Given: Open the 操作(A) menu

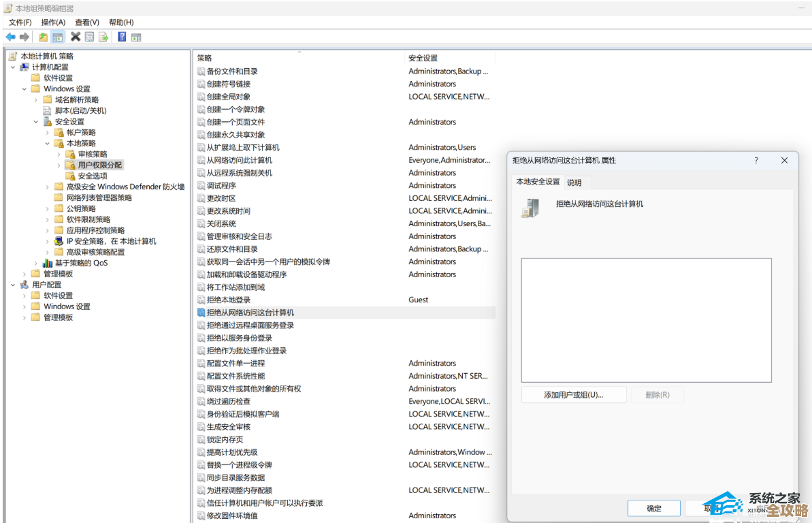Looking at the screenshot, I should (x=54, y=22).
